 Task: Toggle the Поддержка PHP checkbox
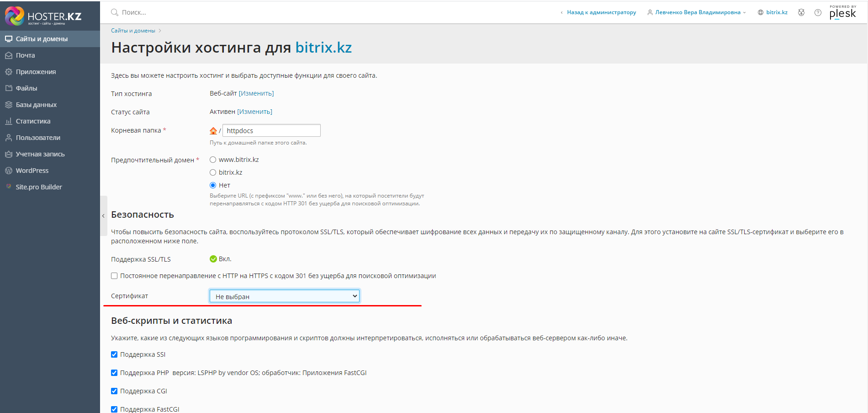pyautogui.click(x=114, y=373)
